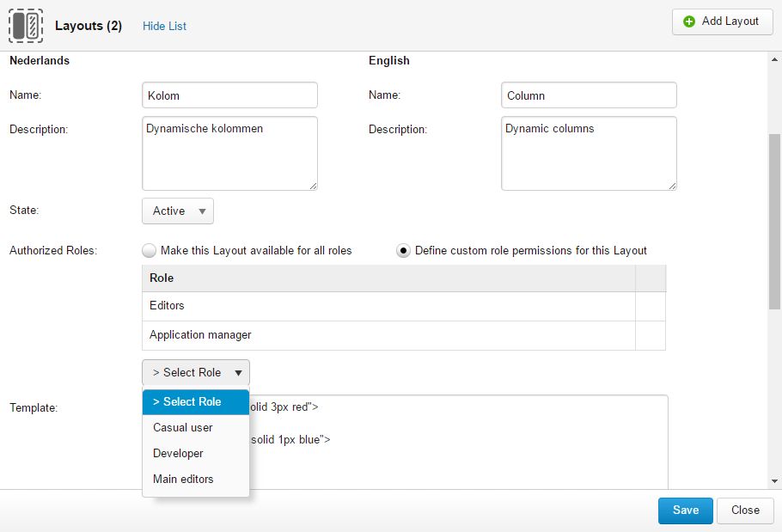This screenshot has width=782, height=532.
Task: Click the scrollbar up arrow icon
Action: [774, 60]
